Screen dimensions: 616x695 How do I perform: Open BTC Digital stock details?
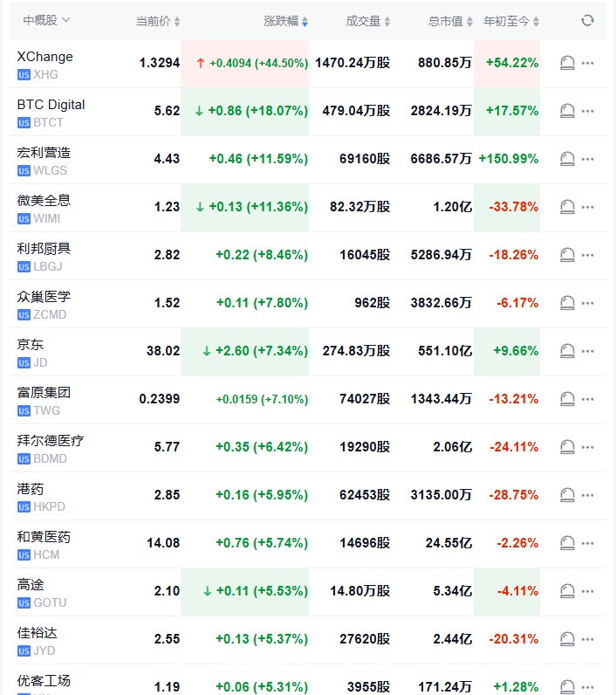(51, 105)
